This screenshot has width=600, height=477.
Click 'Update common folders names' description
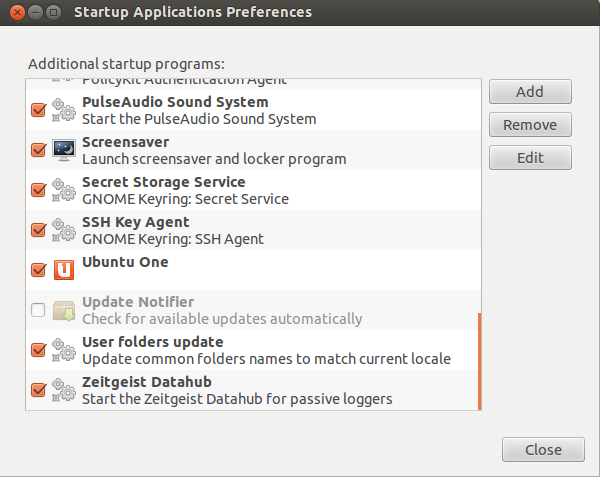coord(267,359)
